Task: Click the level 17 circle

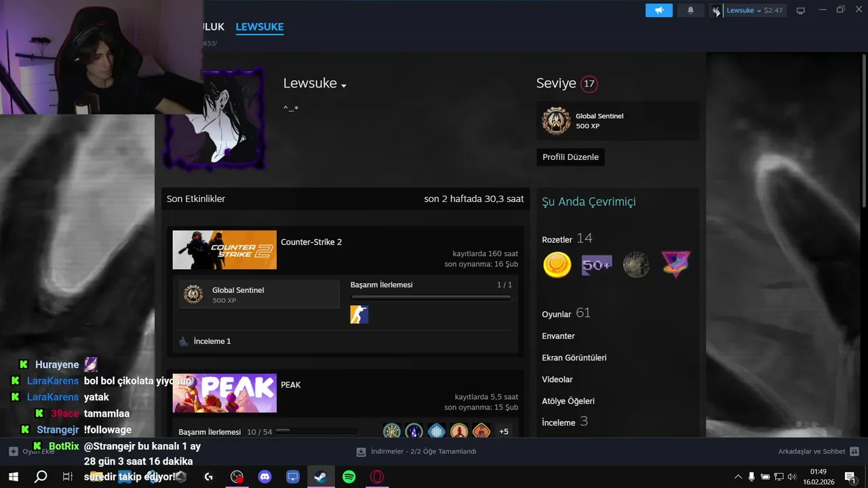Action: (x=589, y=84)
